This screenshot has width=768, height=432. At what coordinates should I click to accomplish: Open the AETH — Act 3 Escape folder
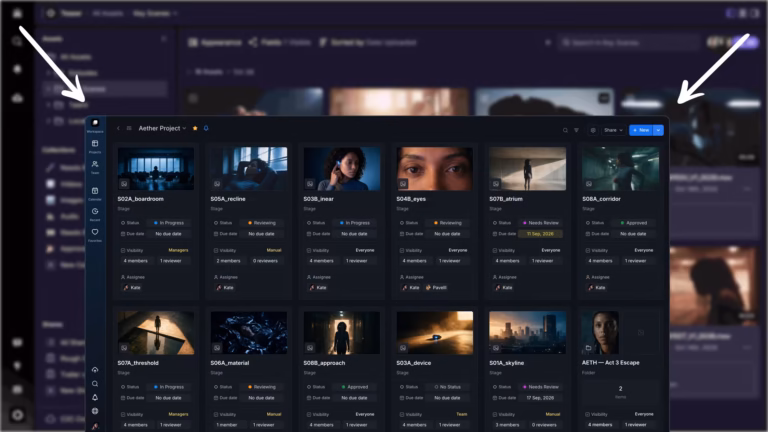coord(621,333)
